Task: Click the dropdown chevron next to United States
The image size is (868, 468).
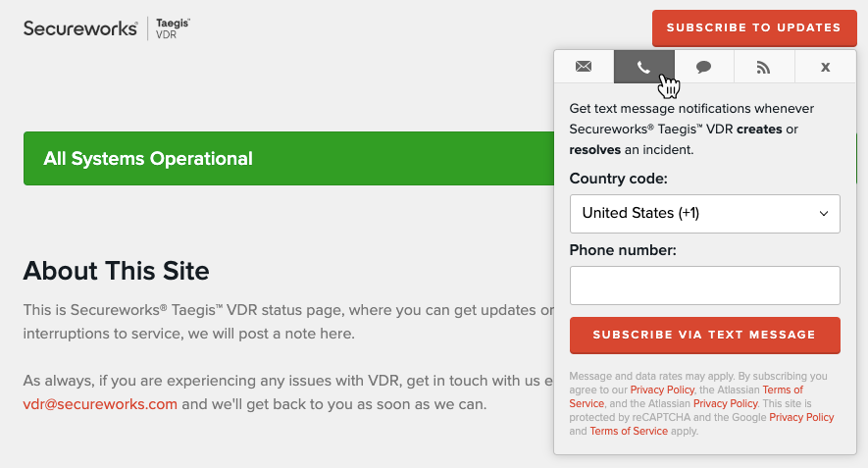Action: pyautogui.click(x=824, y=213)
